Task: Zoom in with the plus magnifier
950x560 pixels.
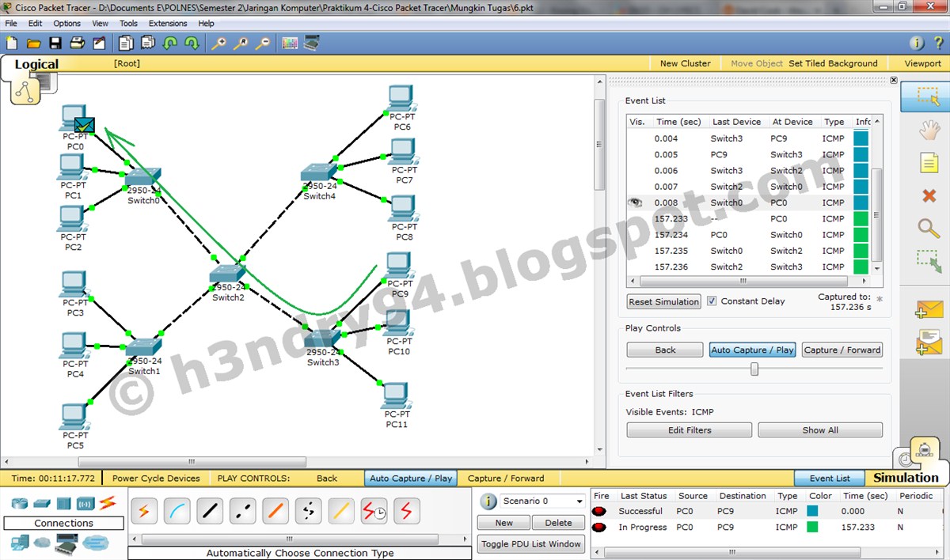Action: tap(218, 43)
